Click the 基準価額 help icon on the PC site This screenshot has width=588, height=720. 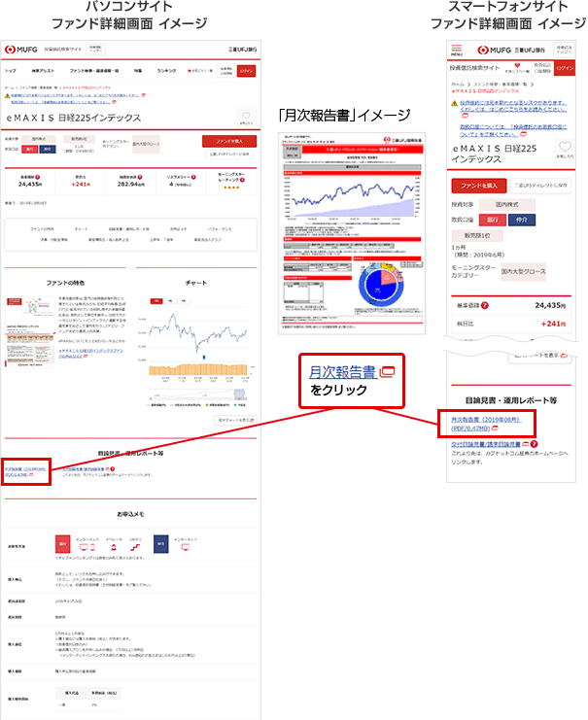(38, 177)
